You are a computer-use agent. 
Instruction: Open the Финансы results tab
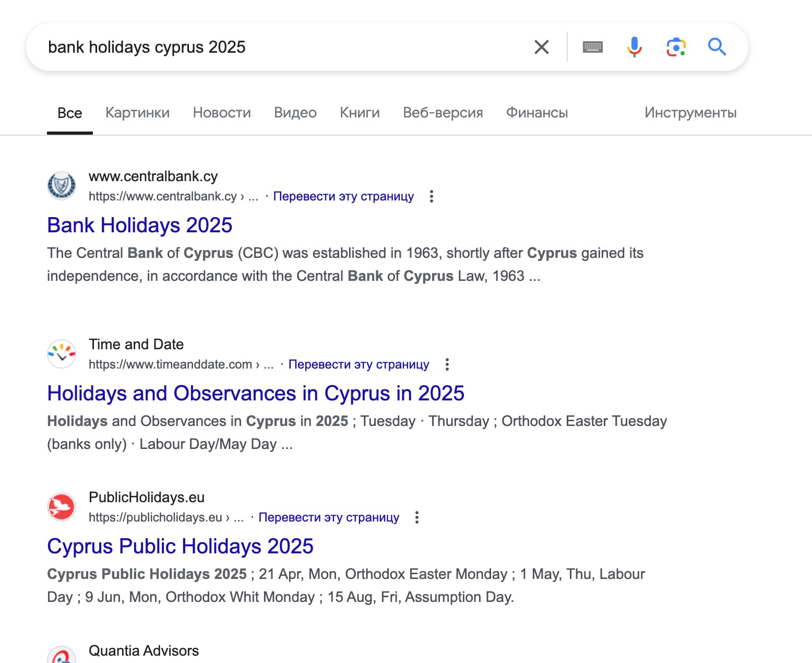coord(537,113)
